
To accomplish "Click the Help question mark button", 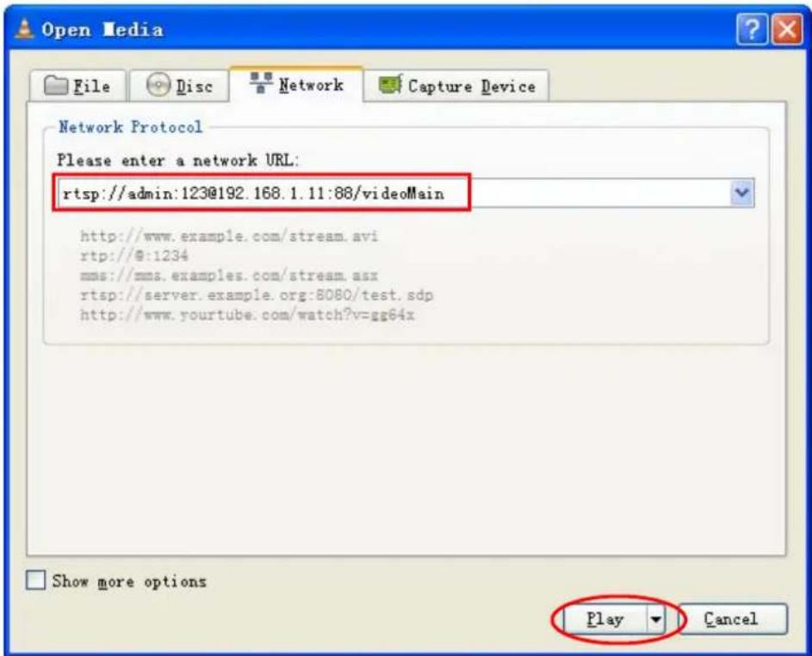I will [x=752, y=29].
